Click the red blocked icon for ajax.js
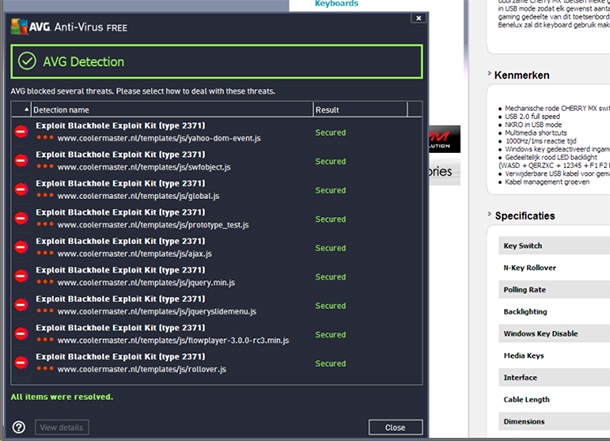610x441 pixels. click(x=21, y=247)
